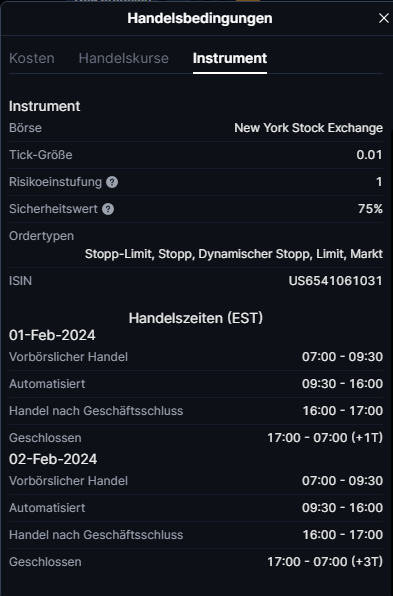Select the 02-Feb-2024 date header
This screenshot has width=393, height=596.
coord(53,459)
